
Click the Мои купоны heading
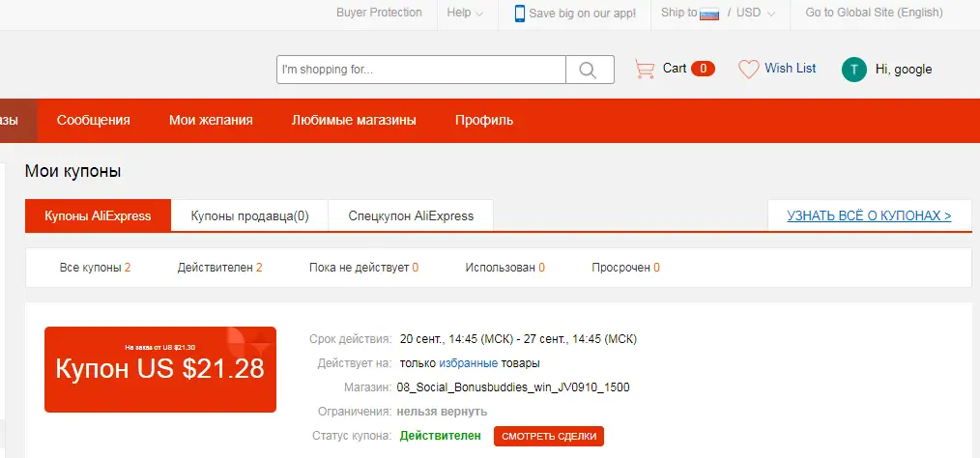pos(73,172)
